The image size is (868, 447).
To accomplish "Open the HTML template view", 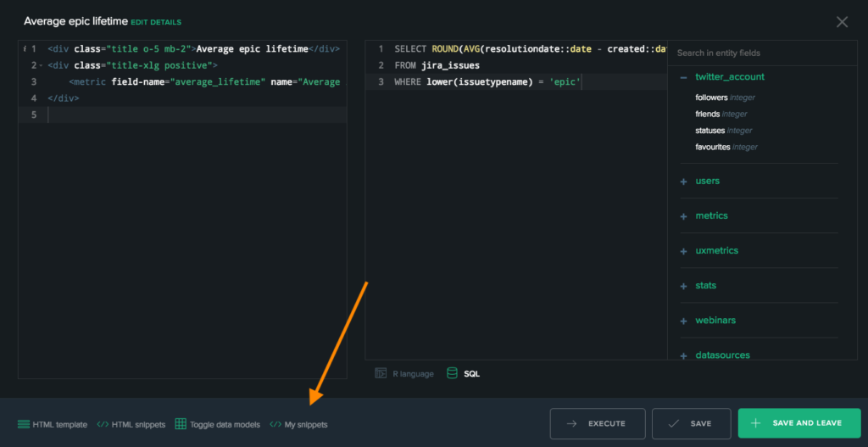I will coord(52,424).
